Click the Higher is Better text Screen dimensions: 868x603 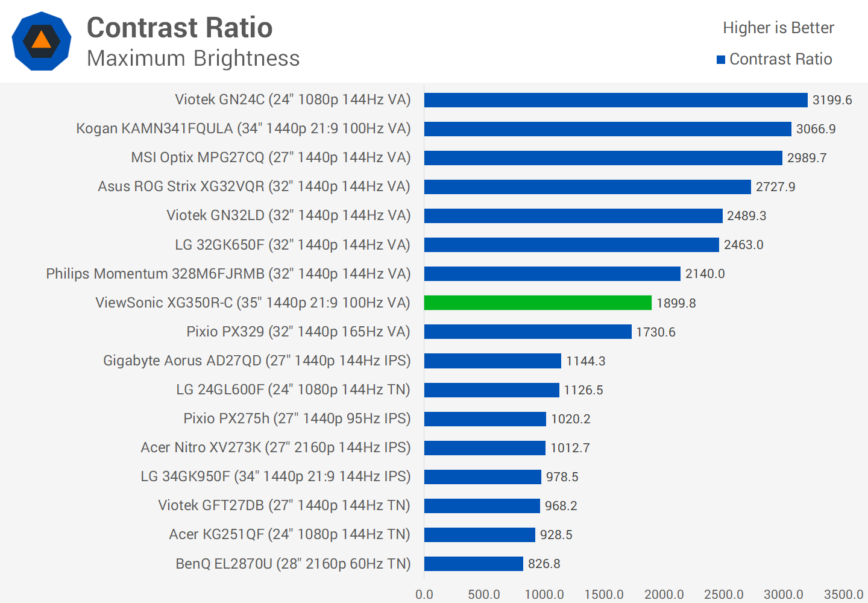[778, 28]
